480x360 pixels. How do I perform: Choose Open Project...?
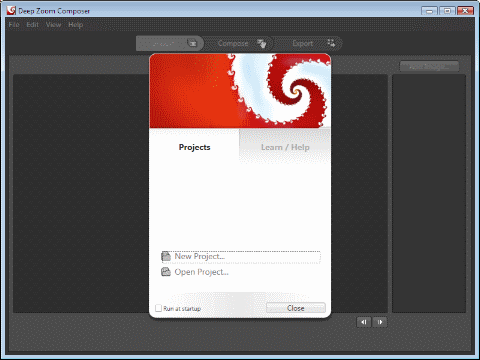(x=195, y=272)
